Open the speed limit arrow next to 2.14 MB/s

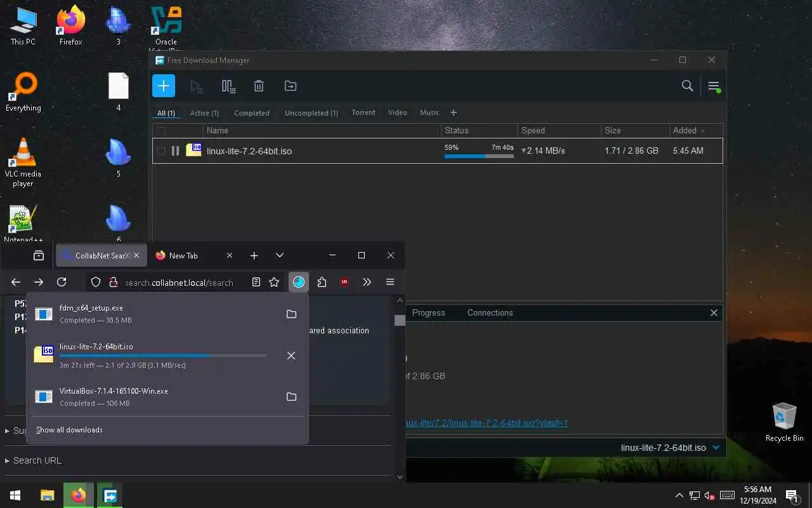tap(524, 151)
